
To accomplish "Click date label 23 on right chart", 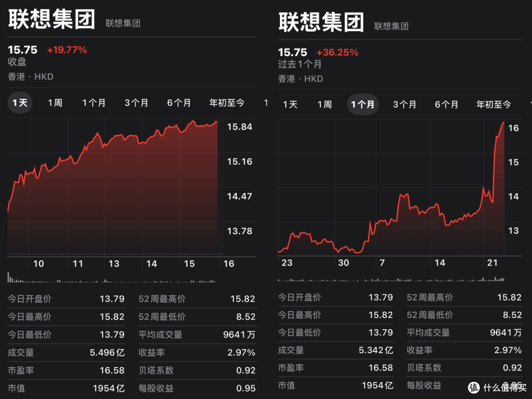I will pyautogui.click(x=287, y=263).
